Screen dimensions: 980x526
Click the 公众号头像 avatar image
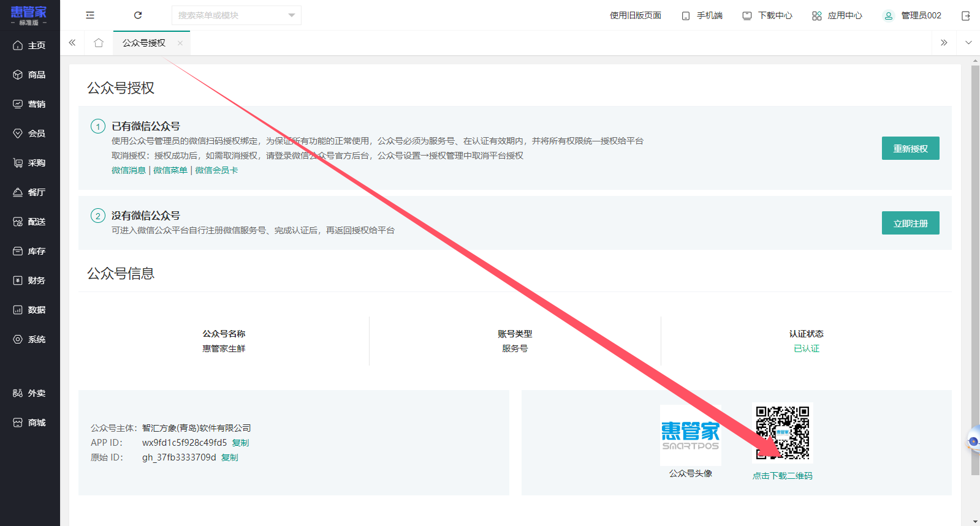691,435
